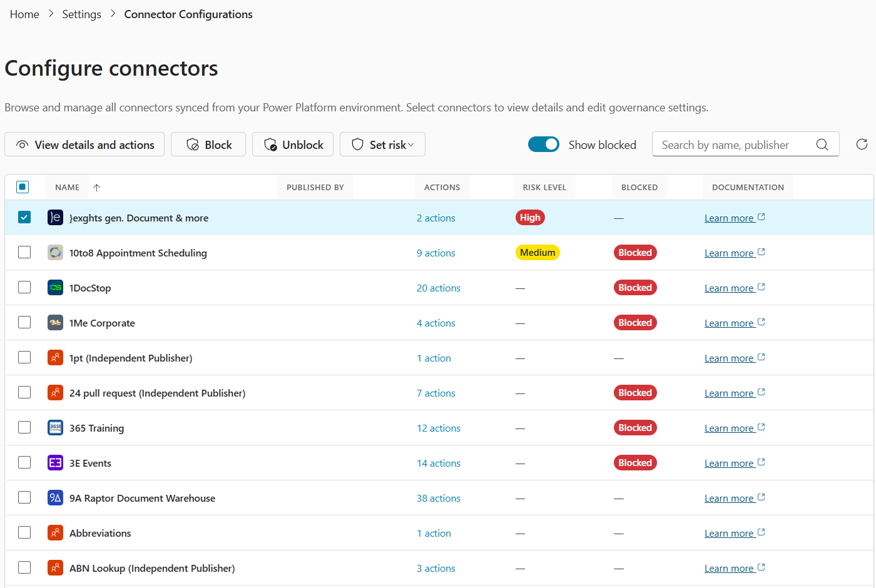
Task: Go to Home in the breadcrumb
Action: [24, 14]
